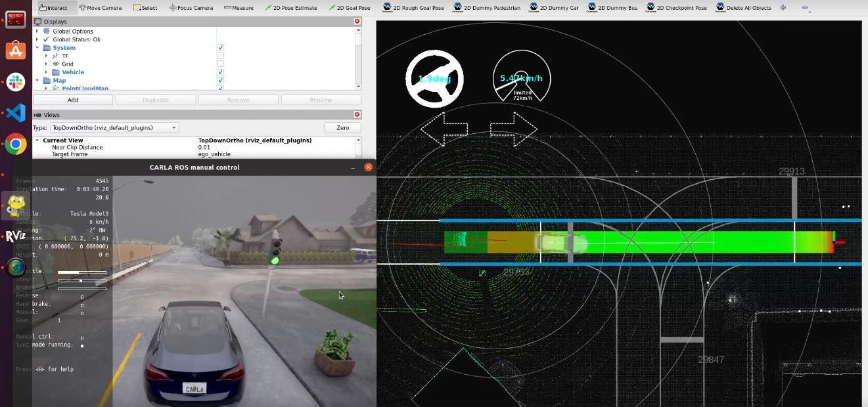Select the 2D Goal Pose tool
Screen dimensions: 868x407
[x=348, y=8]
